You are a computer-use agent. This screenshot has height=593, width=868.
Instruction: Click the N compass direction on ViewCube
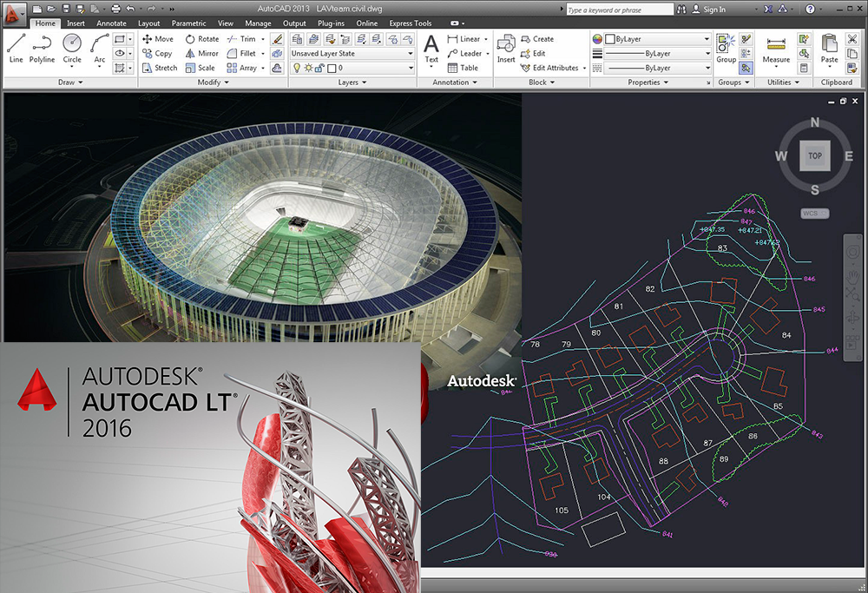click(815, 122)
